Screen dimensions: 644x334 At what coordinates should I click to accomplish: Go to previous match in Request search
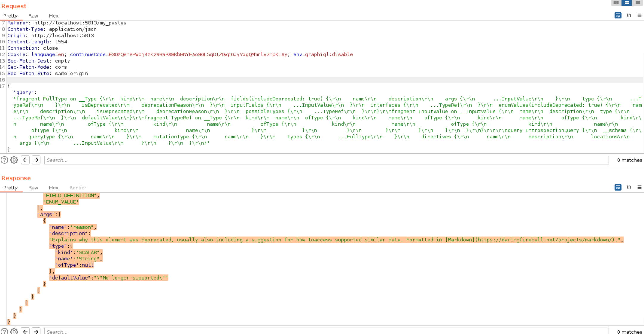point(25,160)
